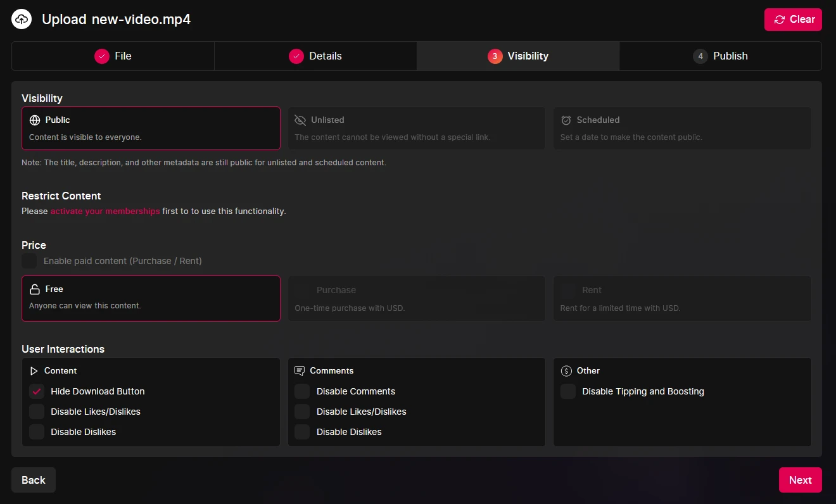Click the globe icon on Public option
This screenshot has width=836, height=504.
35,120
